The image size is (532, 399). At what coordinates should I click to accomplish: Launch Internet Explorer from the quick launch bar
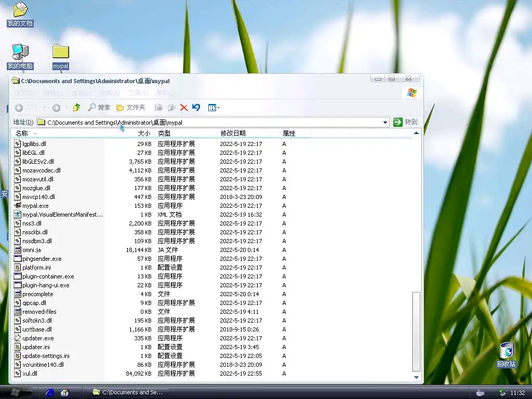tap(50, 393)
